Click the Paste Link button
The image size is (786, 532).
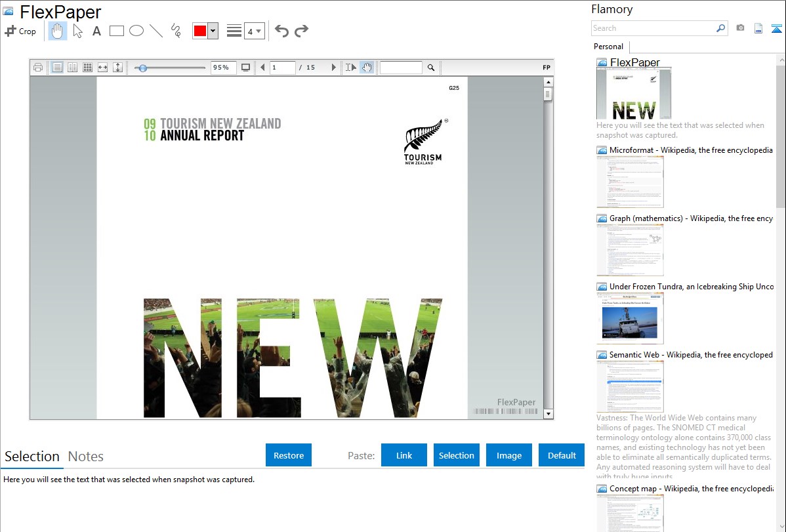(404, 455)
